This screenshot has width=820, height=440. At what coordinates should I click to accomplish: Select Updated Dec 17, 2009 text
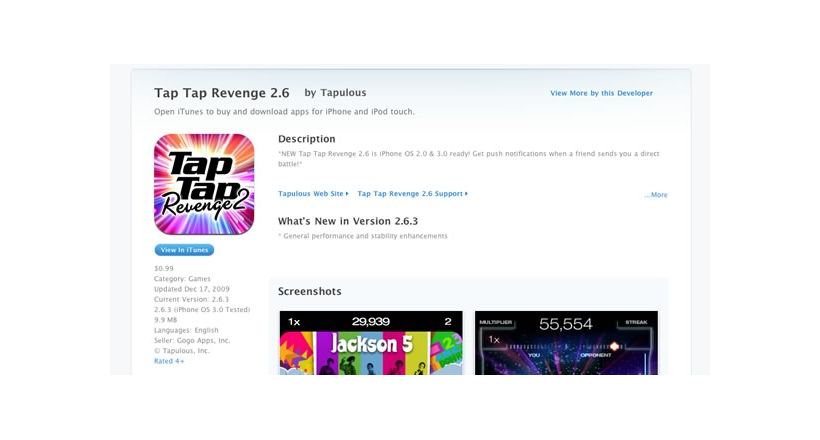coord(191,289)
